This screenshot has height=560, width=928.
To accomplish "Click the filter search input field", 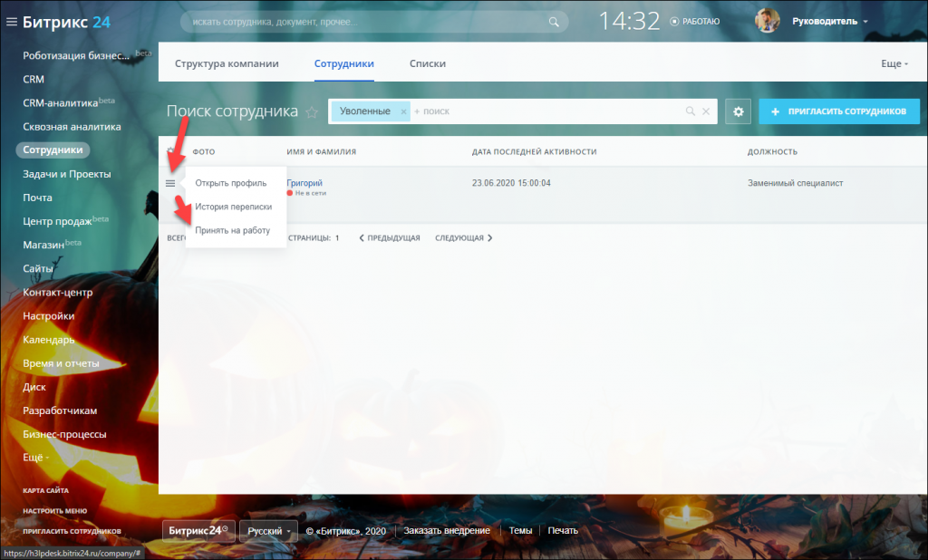I will (547, 111).
